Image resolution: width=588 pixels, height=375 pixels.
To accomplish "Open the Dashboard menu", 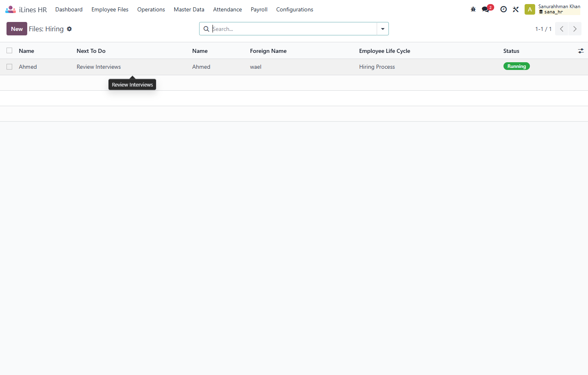I will 69,9.
